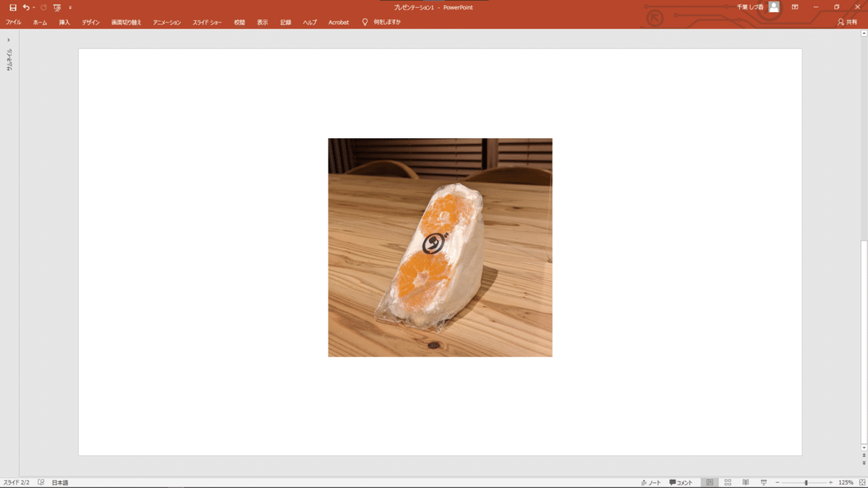The height and width of the screenshot is (488, 868).
Task: Click the スライド 2/2 status indicator
Action: [x=17, y=482]
